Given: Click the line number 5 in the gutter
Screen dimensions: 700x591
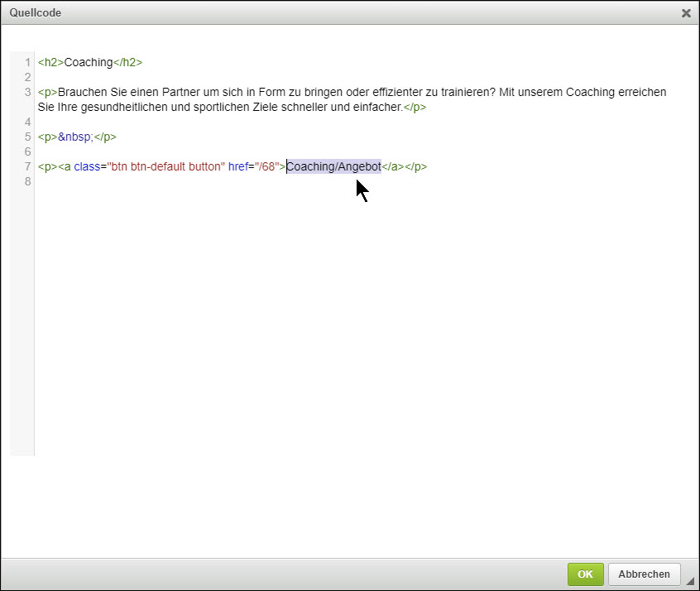Looking at the screenshot, I should 27,137.
